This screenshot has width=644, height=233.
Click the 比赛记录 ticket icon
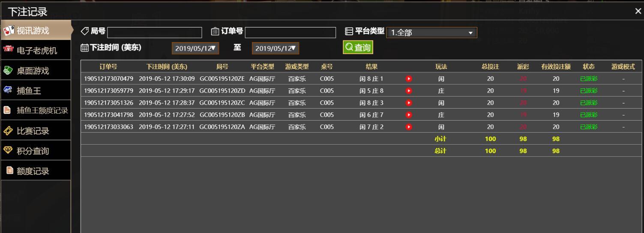(x=8, y=131)
